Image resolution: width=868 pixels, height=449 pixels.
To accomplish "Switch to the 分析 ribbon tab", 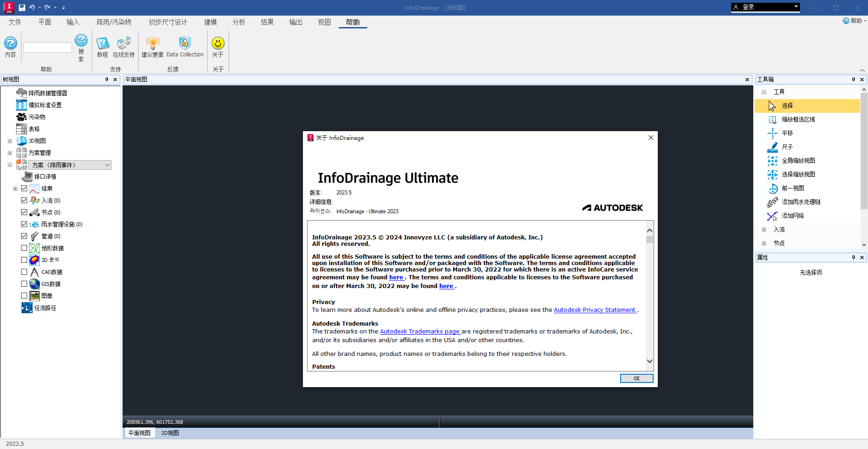I will [239, 22].
